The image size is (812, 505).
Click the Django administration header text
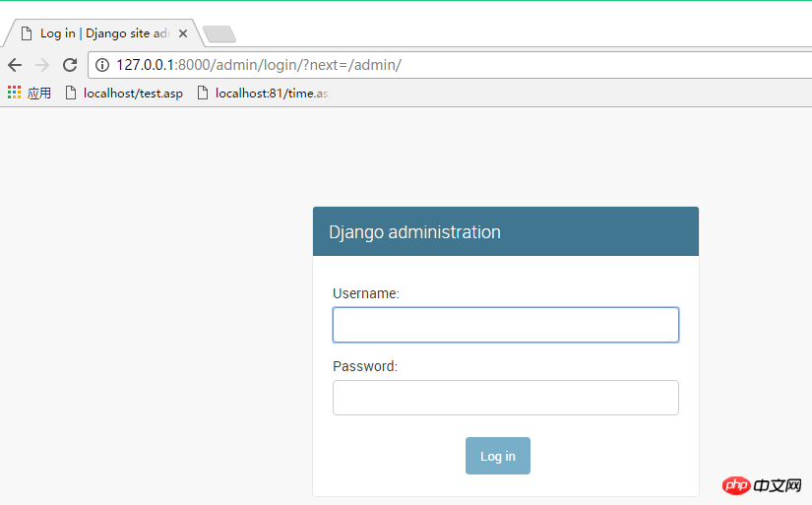pos(414,232)
